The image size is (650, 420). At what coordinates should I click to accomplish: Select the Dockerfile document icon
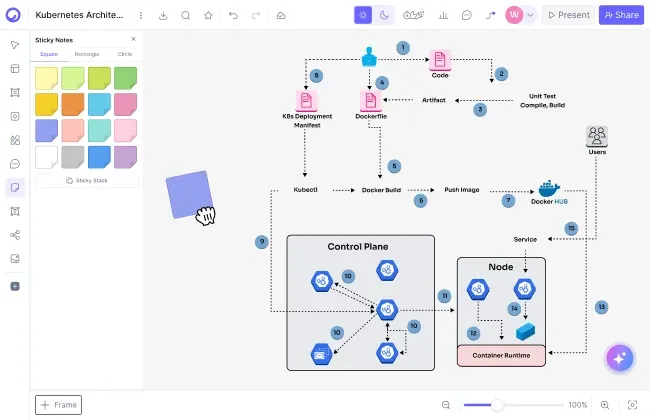[371, 101]
